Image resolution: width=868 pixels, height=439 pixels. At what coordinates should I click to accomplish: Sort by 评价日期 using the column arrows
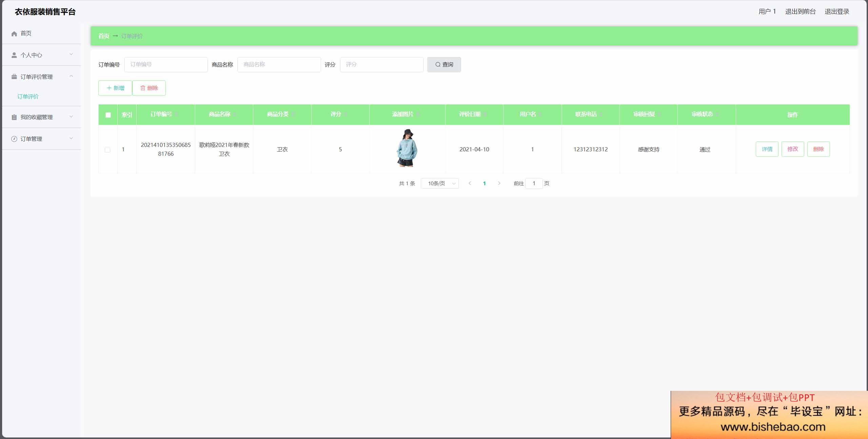(485, 114)
